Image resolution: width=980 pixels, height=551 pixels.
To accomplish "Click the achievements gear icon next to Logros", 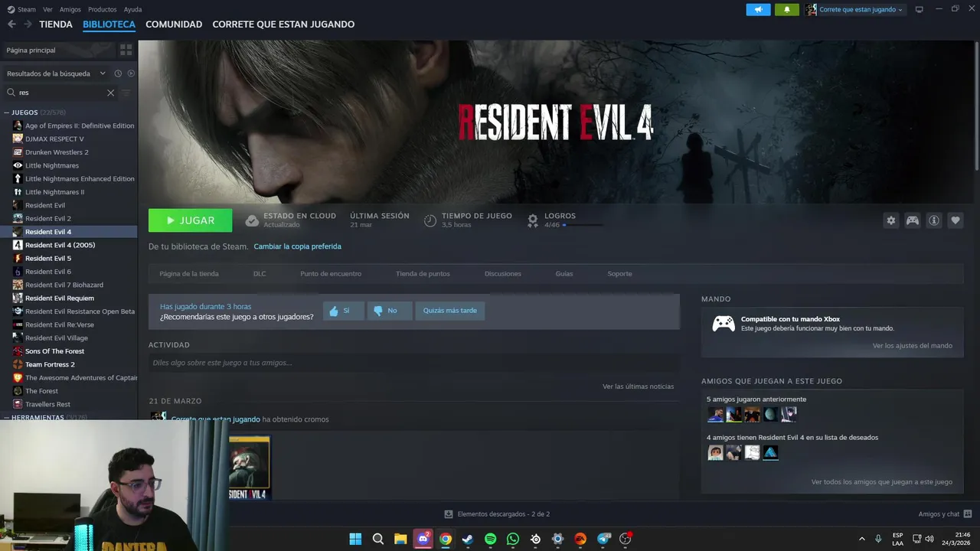I will [533, 220].
